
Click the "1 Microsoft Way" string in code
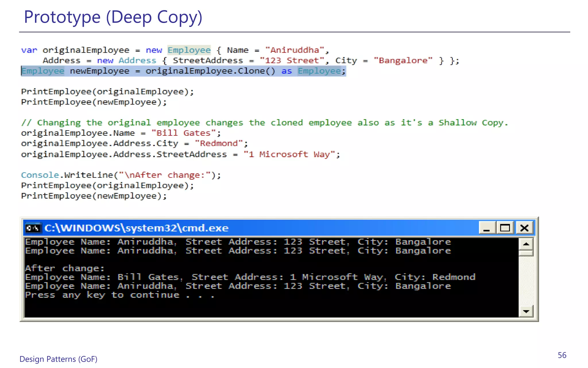[289, 154]
